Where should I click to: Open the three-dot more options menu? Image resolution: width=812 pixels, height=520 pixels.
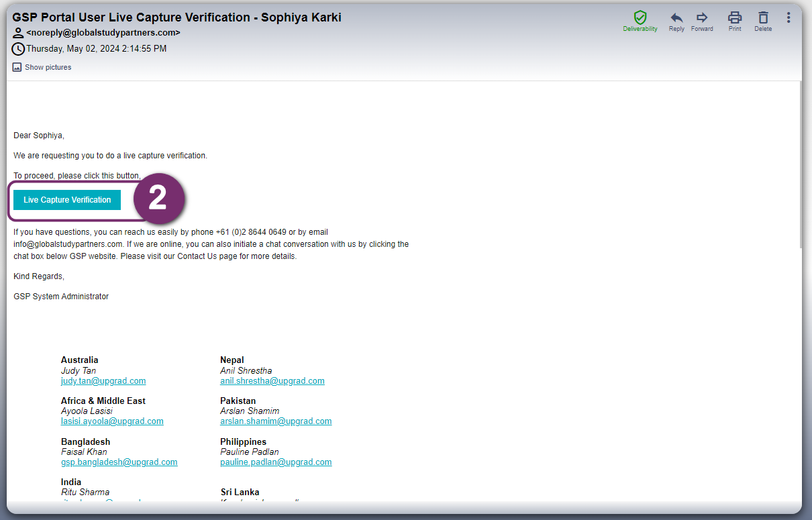pyautogui.click(x=789, y=17)
